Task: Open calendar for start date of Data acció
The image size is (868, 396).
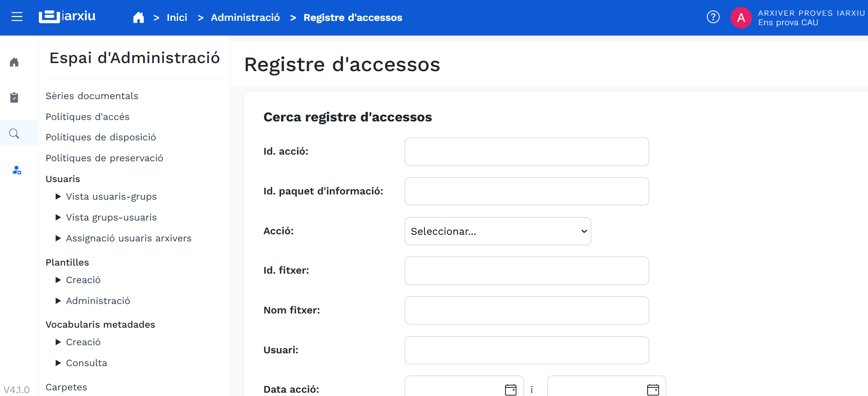Action: 511,389
